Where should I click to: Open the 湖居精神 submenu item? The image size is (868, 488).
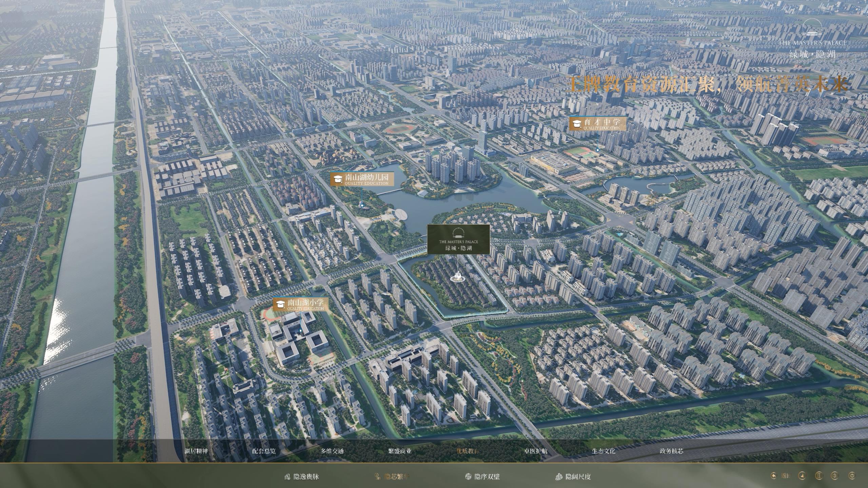click(196, 451)
